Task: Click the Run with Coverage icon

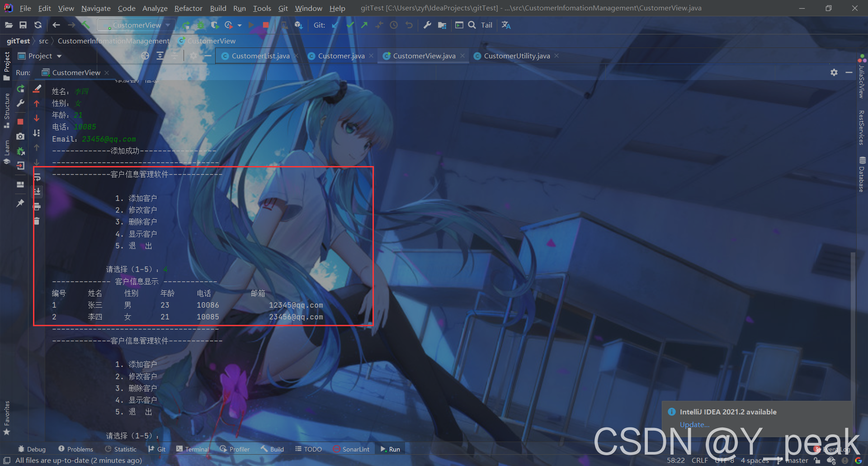Action: point(215,25)
